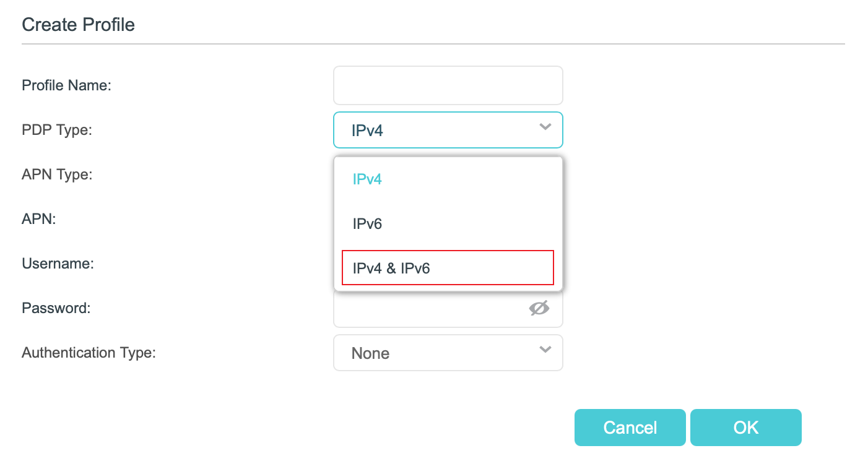Image resolution: width=868 pixels, height=469 pixels.
Task: Click the PDP Type label
Action: [x=56, y=130]
